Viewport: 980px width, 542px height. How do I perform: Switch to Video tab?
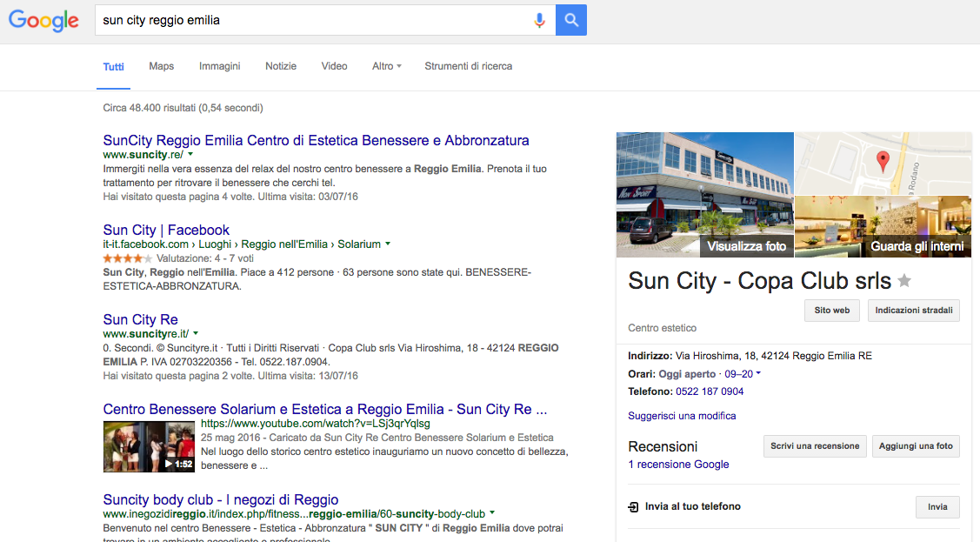click(335, 66)
